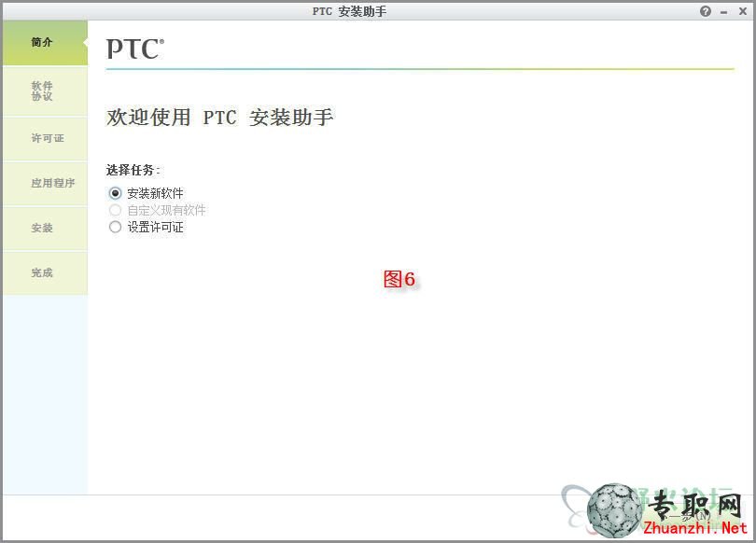
Task: Click the PTC 安装助手 window title text
Action: (x=349, y=11)
